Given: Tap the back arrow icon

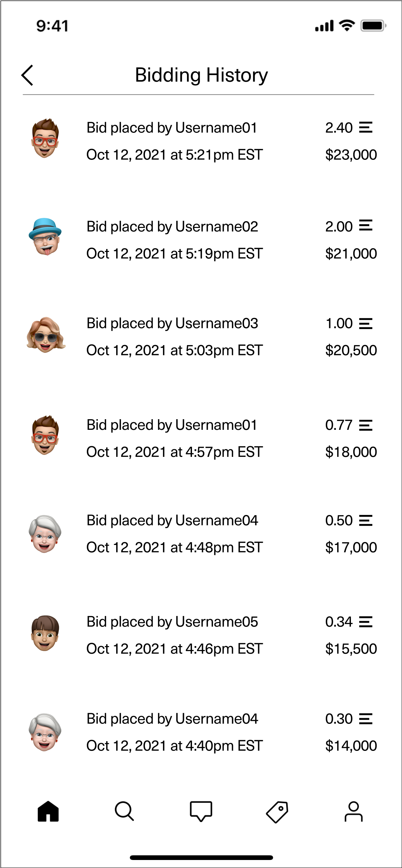Looking at the screenshot, I should coord(27,75).
